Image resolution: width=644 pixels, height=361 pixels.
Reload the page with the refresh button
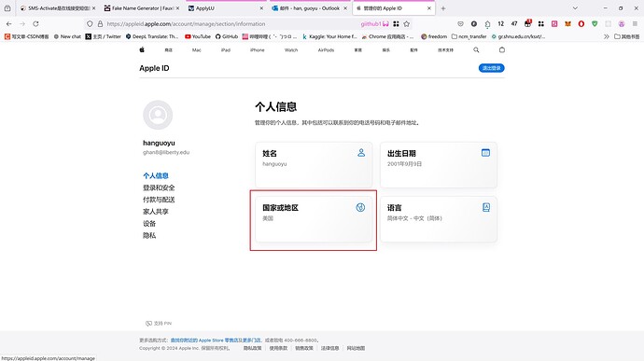point(35,24)
